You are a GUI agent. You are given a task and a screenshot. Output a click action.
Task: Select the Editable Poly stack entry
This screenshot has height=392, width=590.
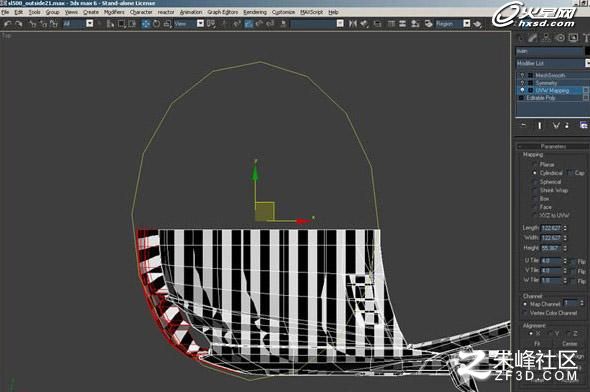(x=550, y=98)
